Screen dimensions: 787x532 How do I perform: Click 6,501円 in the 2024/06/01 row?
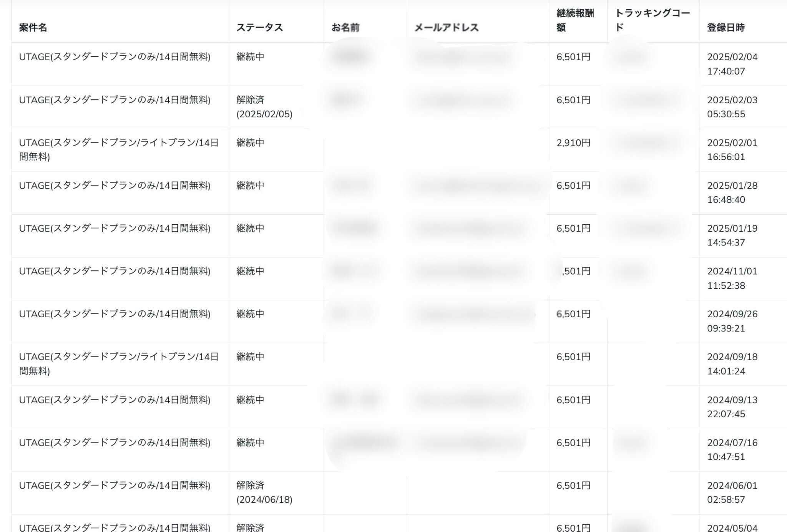[x=573, y=485]
